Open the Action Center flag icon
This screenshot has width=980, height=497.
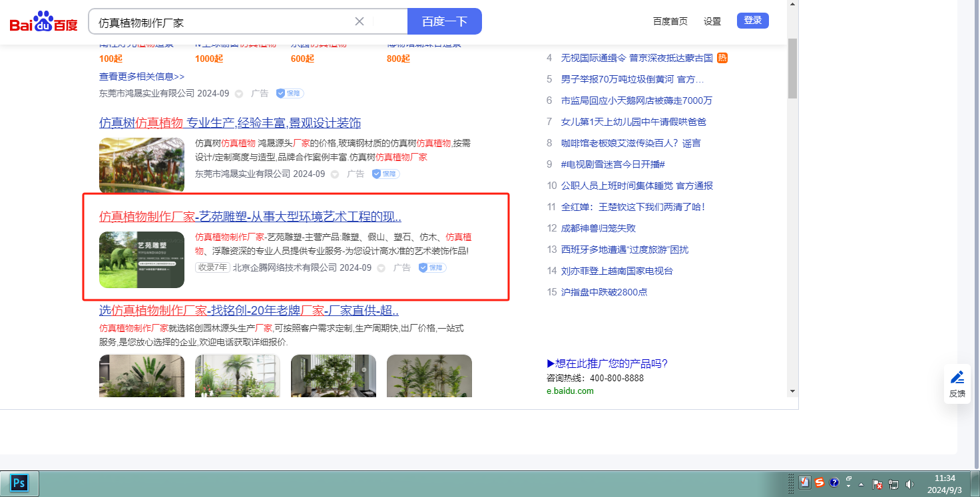point(877,484)
